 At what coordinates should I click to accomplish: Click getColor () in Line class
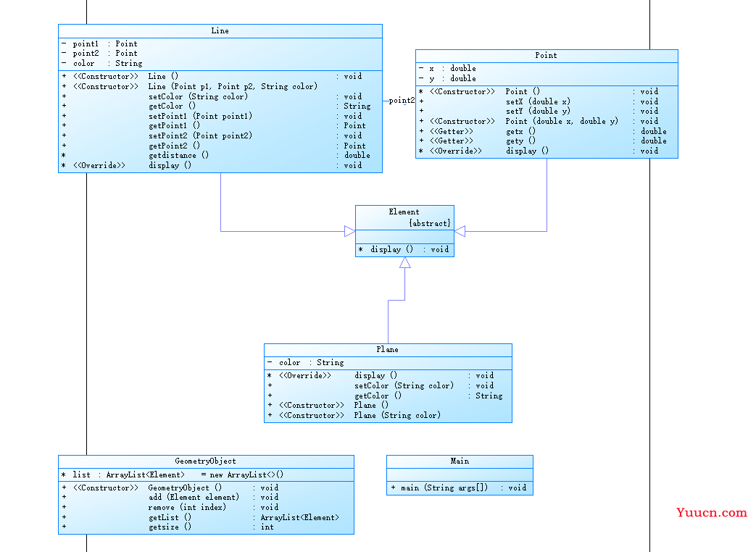coord(172,106)
